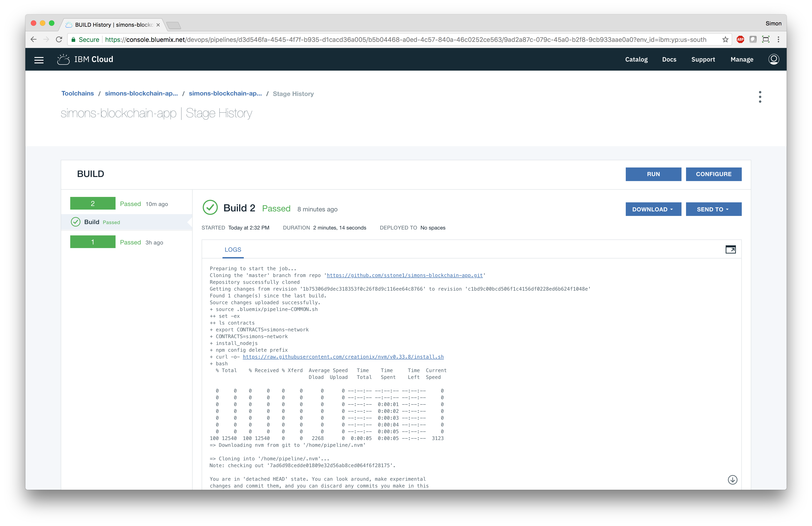
Task: Click the IBM Cloud logo icon
Action: pos(63,59)
